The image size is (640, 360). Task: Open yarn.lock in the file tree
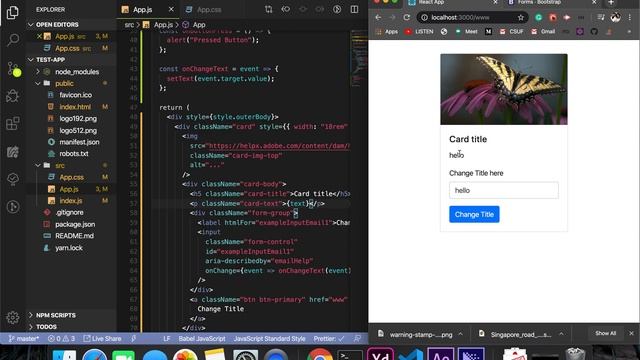(x=69, y=248)
